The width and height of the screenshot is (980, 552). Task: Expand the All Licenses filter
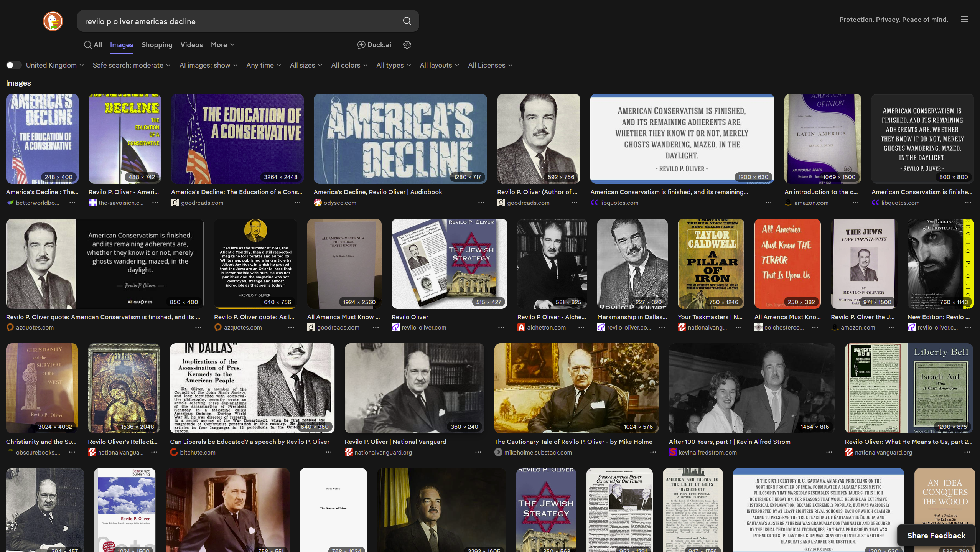[x=490, y=65]
